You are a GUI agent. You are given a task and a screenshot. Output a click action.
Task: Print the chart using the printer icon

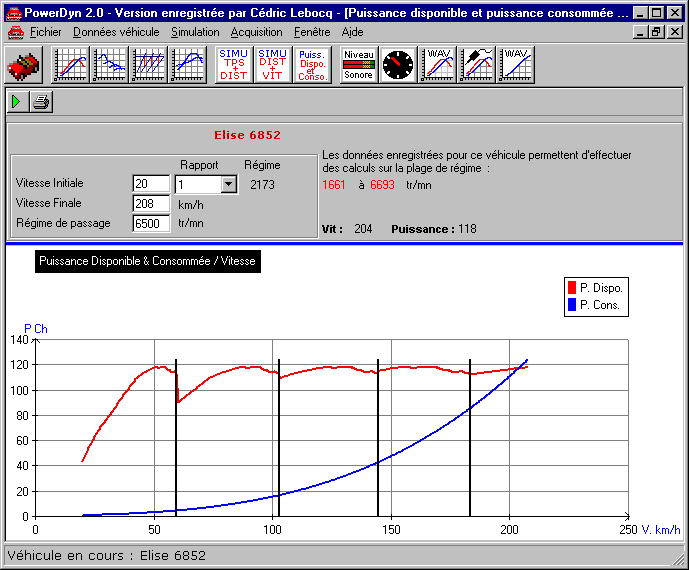click(40, 102)
